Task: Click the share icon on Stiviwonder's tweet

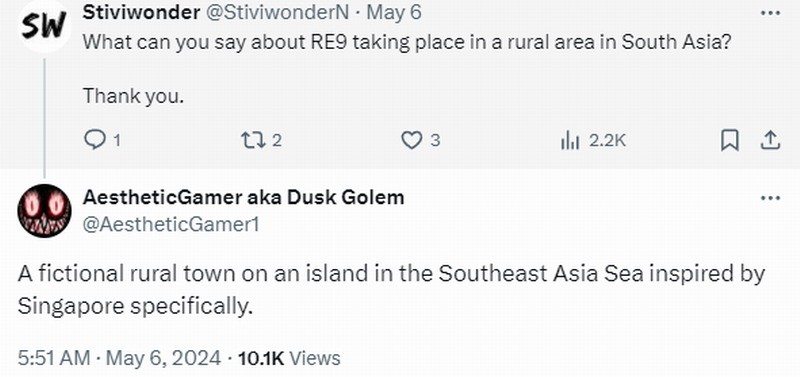Action: click(x=770, y=140)
